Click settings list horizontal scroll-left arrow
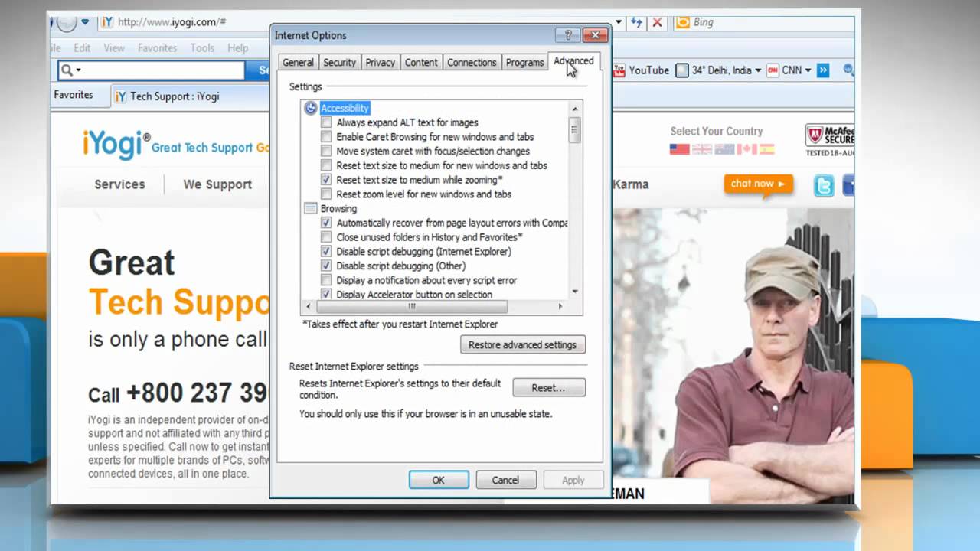The width and height of the screenshot is (980, 551). (309, 306)
